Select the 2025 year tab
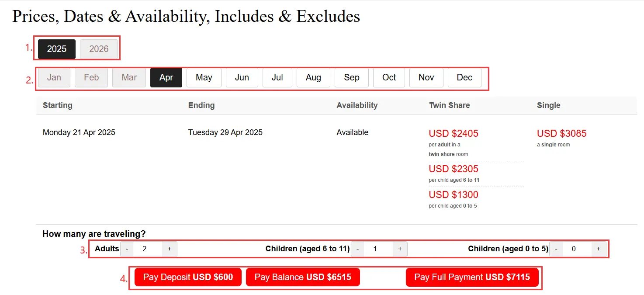The width and height of the screenshot is (644, 295). [x=57, y=49]
